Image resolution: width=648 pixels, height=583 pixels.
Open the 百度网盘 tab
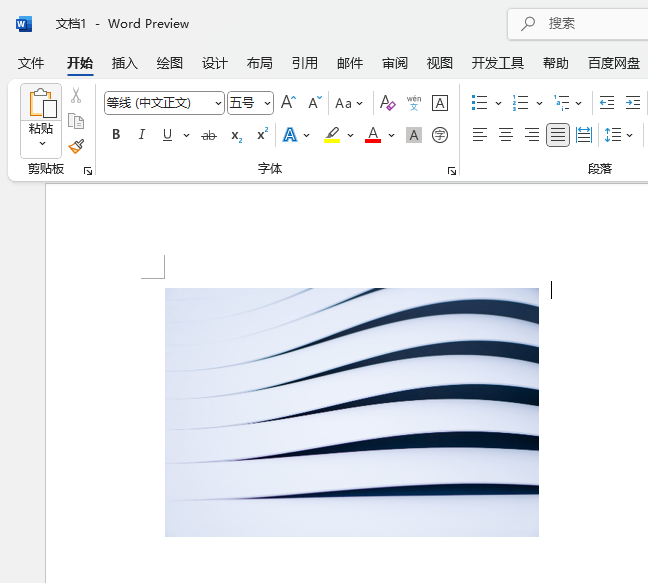coord(614,63)
